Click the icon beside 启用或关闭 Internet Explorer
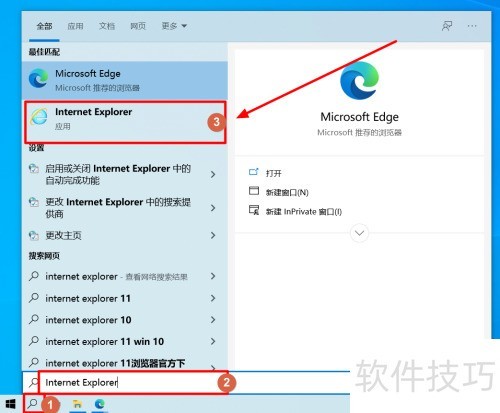Screen dimensions: 500x413 click(x=34, y=169)
